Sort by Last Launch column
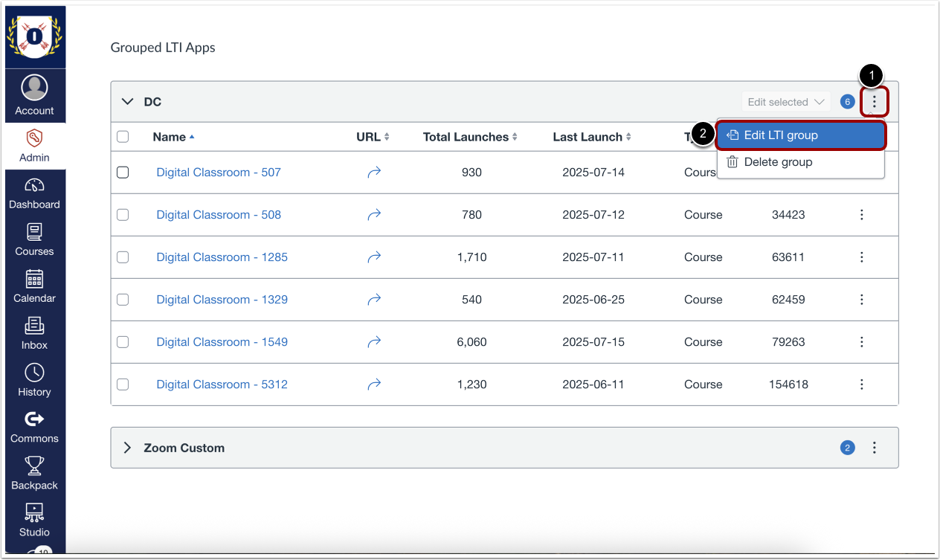Image resolution: width=940 pixels, height=560 pixels. coord(592,137)
